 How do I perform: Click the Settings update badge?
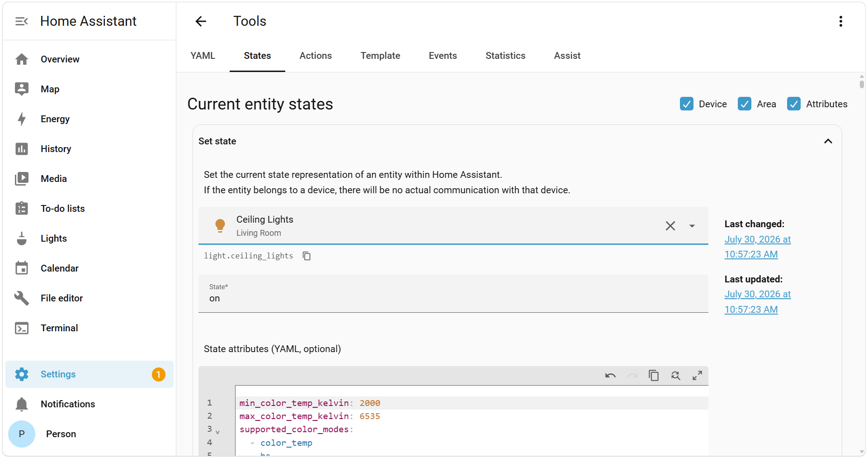pyautogui.click(x=159, y=374)
